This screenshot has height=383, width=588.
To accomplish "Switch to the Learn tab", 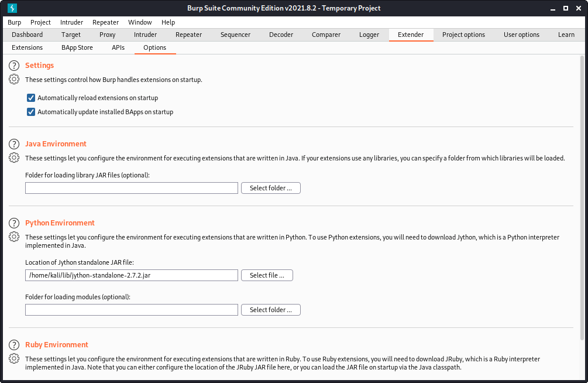I will [x=566, y=35].
